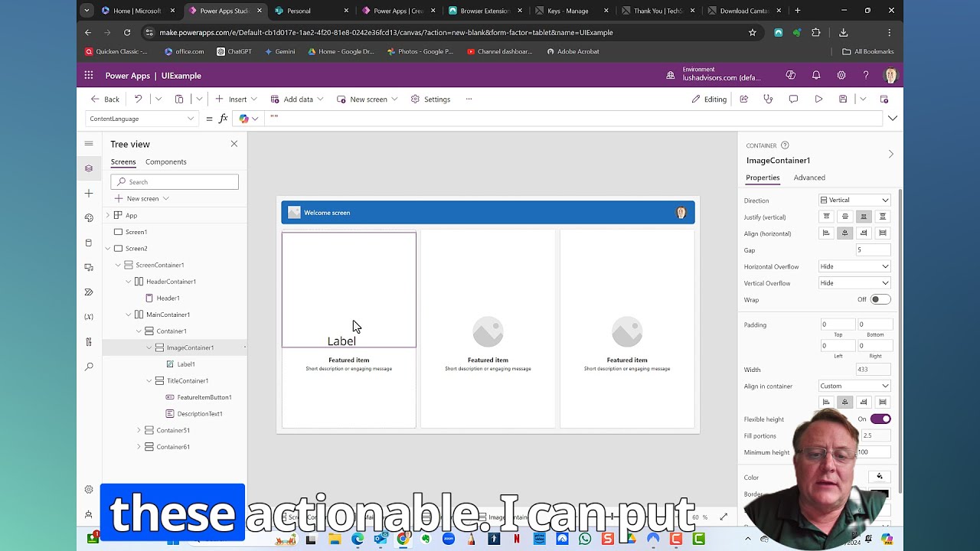
Task: Open the Settings gear in purple header
Action: tap(841, 75)
